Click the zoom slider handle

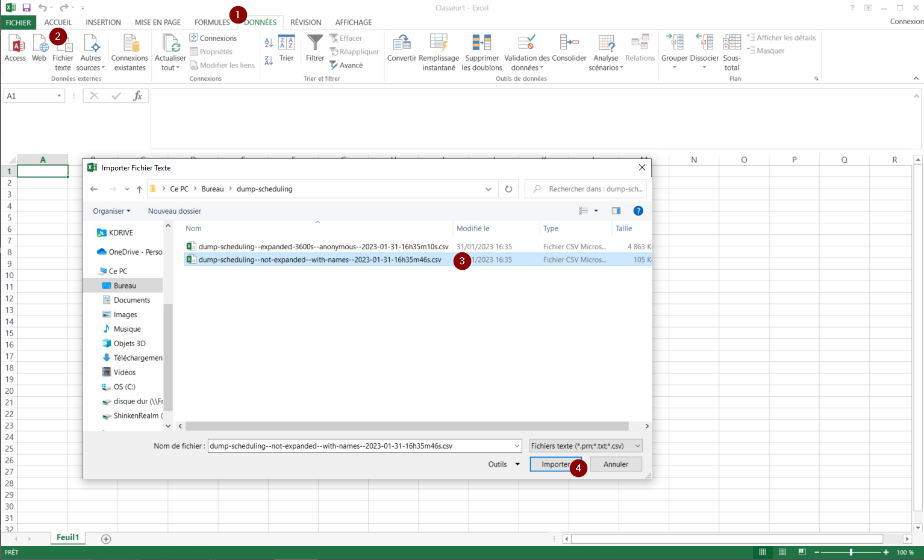(x=851, y=552)
